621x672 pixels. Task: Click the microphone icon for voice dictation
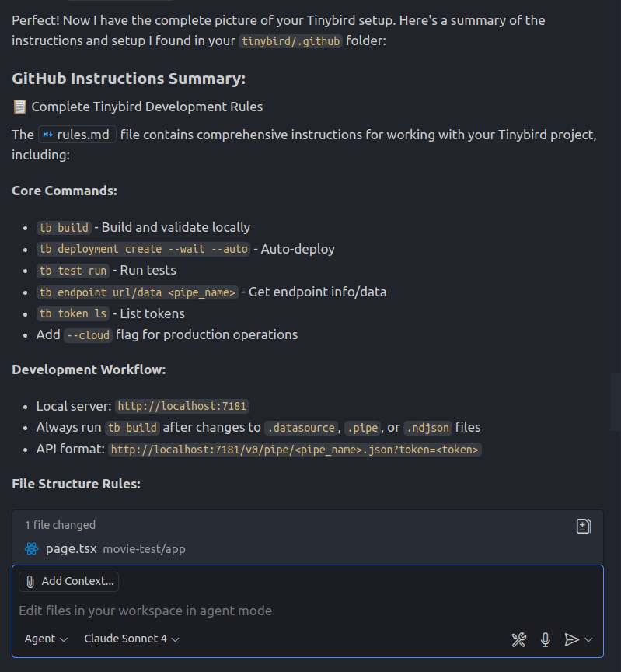coord(545,639)
